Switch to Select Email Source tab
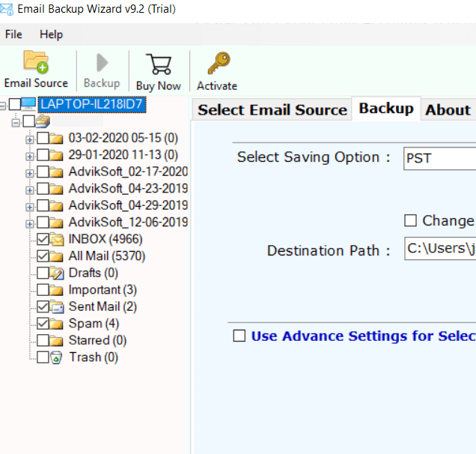This screenshot has width=476, height=454. pos(272,109)
